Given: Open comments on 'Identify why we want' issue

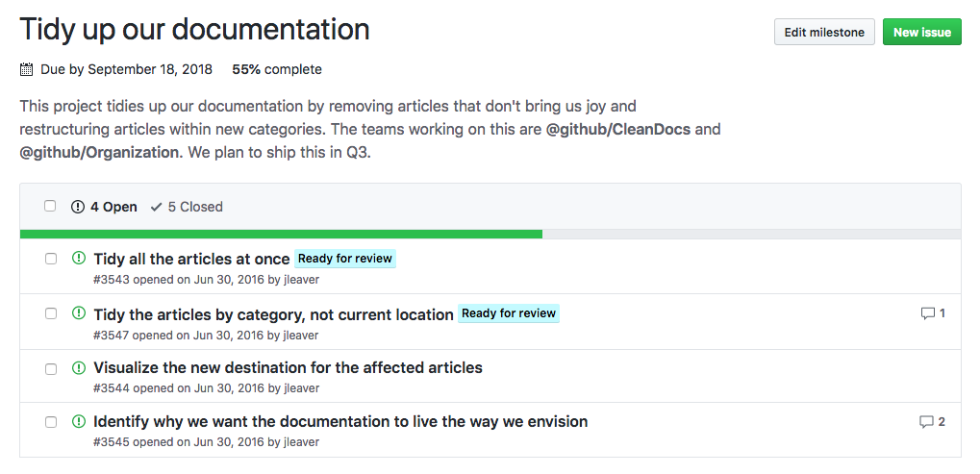Looking at the screenshot, I should [x=933, y=421].
